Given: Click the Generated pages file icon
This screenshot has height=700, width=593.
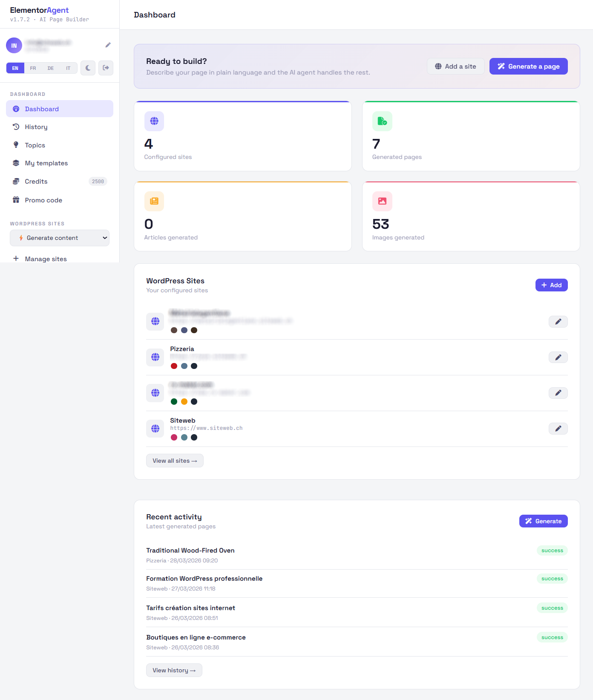Looking at the screenshot, I should pos(382,121).
